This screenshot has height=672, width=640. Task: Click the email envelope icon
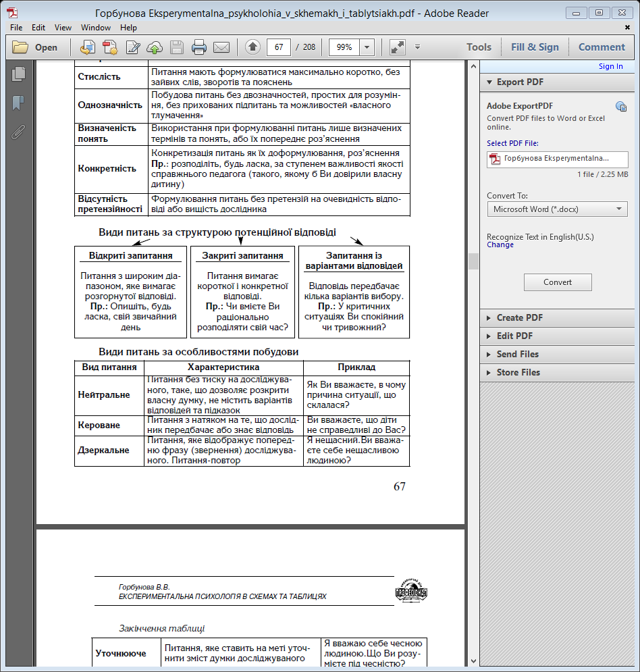221,47
